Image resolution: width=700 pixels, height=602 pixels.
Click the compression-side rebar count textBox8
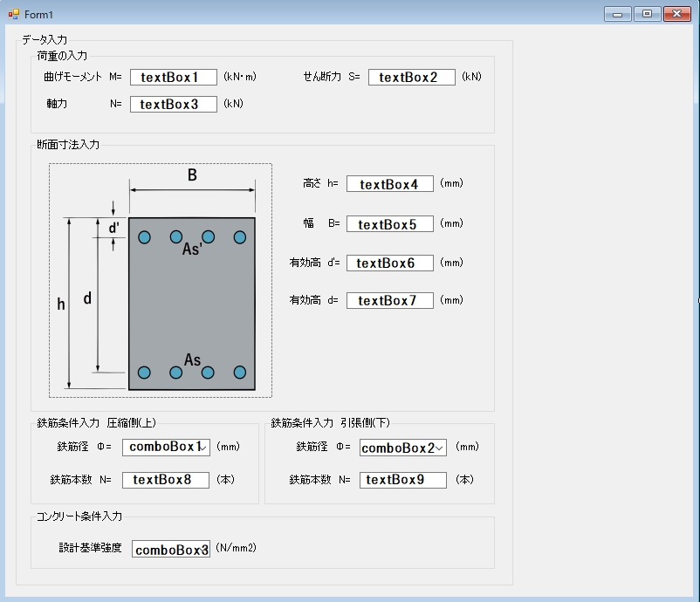(166, 480)
